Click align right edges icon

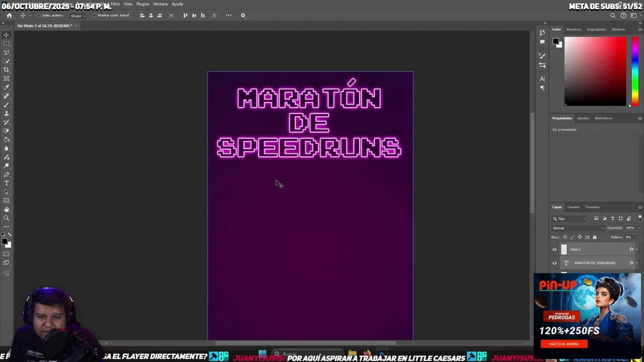(x=159, y=16)
